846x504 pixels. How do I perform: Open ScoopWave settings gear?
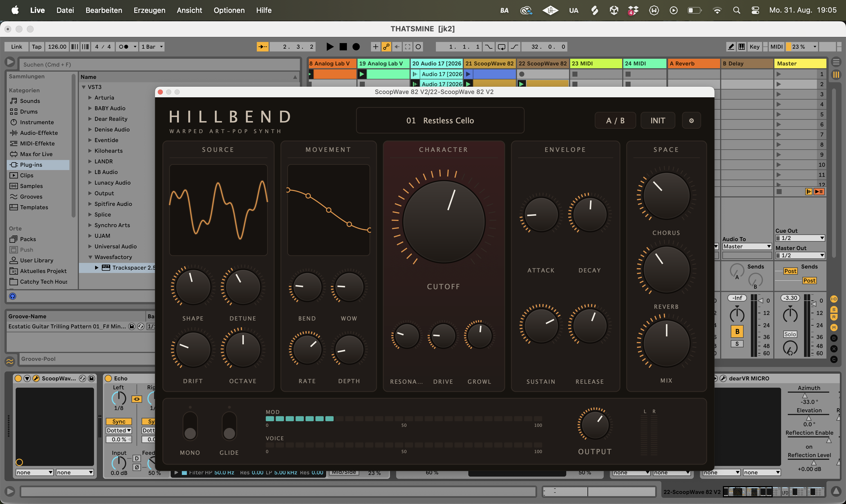click(x=691, y=121)
